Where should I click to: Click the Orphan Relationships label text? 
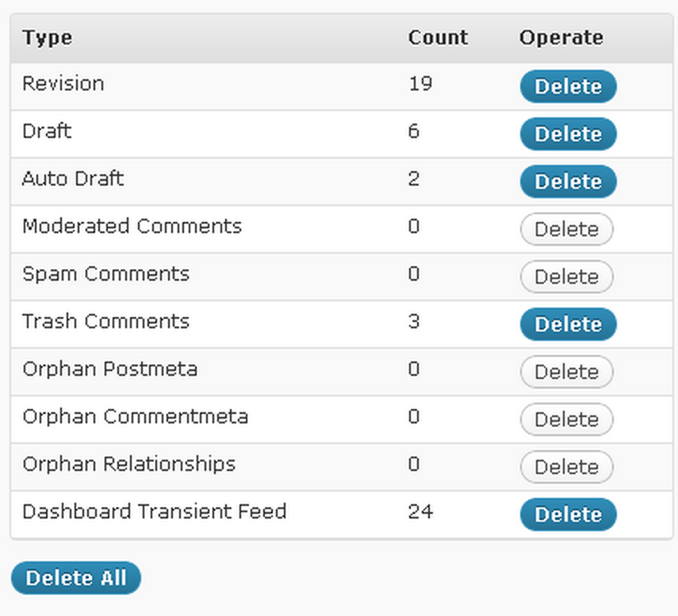coord(128,465)
